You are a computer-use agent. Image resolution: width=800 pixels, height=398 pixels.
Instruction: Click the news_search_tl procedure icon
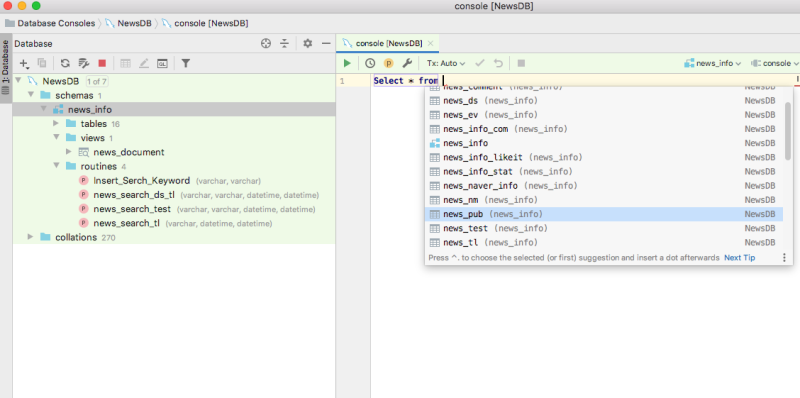click(84, 223)
